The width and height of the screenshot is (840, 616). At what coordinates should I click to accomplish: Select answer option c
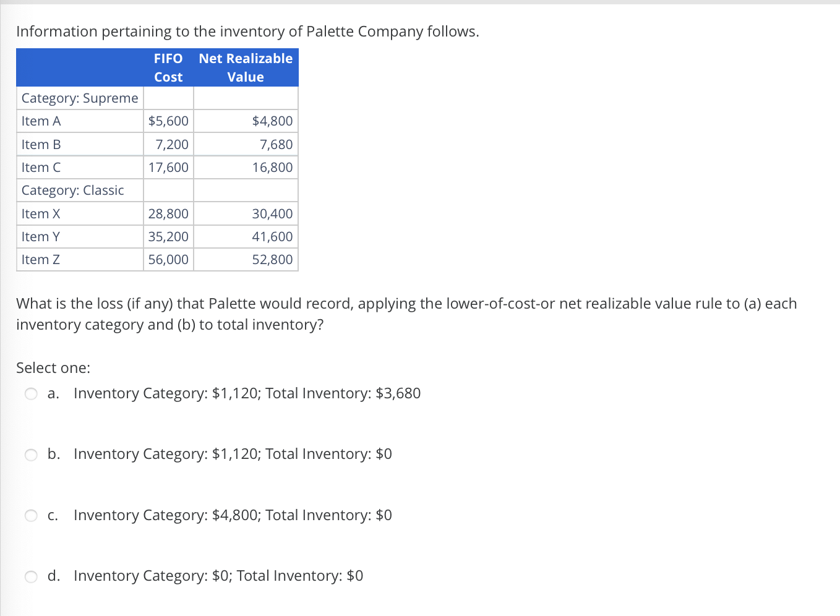(x=30, y=515)
